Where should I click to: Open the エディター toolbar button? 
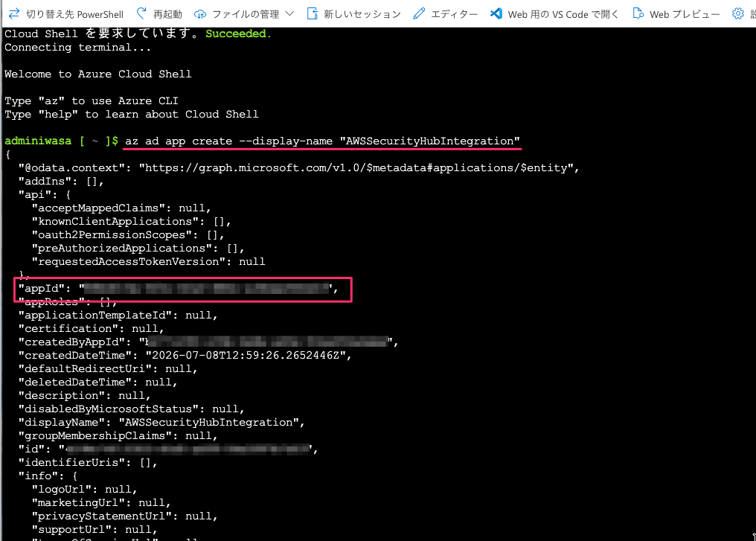pyautogui.click(x=454, y=14)
